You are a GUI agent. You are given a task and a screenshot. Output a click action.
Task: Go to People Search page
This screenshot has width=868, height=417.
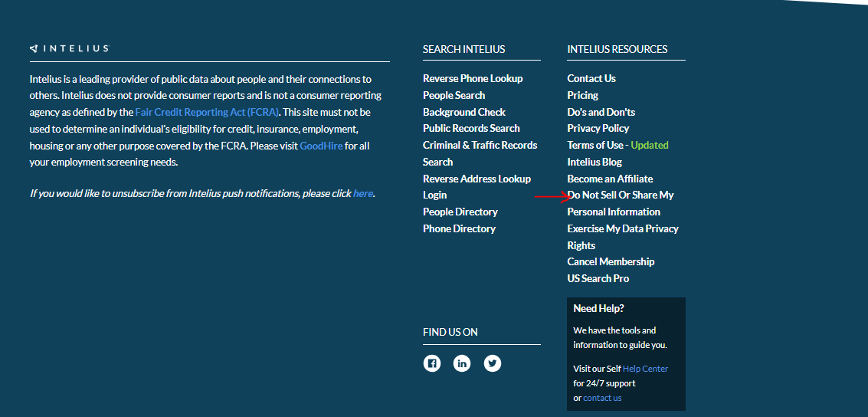454,95
